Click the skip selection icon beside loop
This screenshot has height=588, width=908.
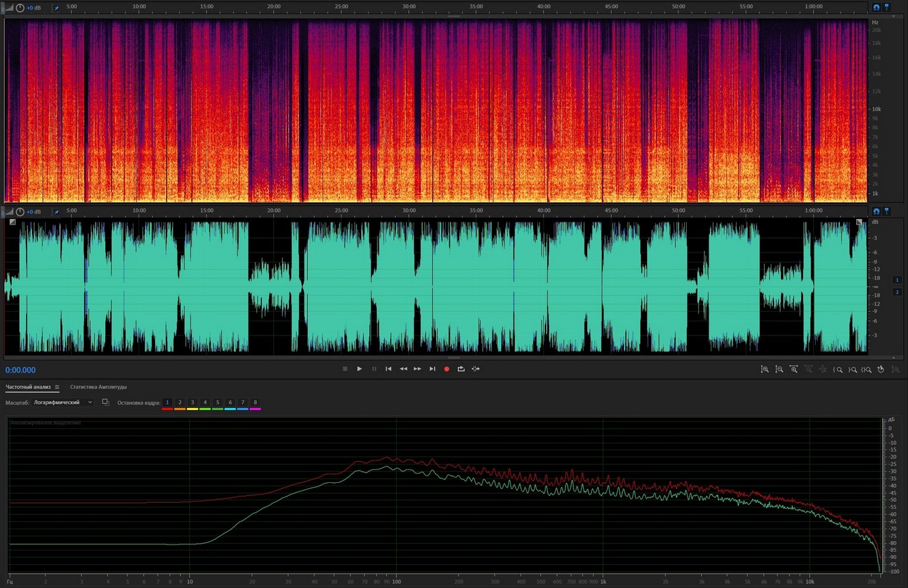click(x=476, y=369)
